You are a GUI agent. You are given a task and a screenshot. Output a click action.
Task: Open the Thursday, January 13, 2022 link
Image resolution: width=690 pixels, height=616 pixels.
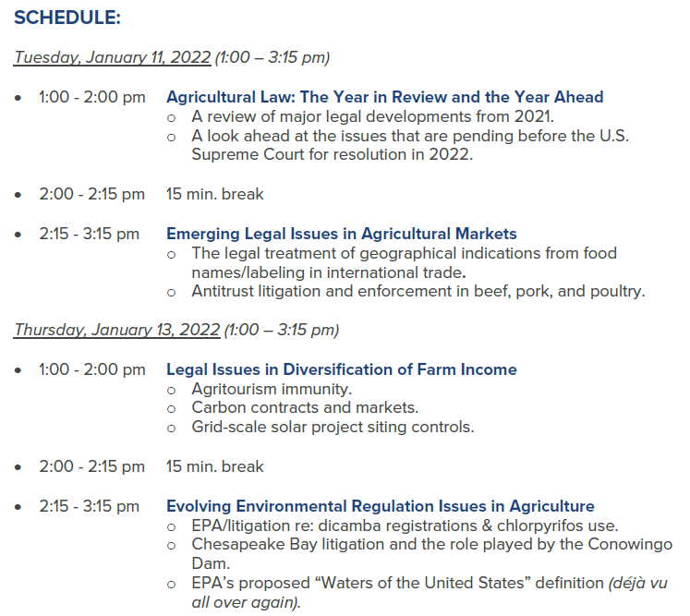click(x=116, y=330)
